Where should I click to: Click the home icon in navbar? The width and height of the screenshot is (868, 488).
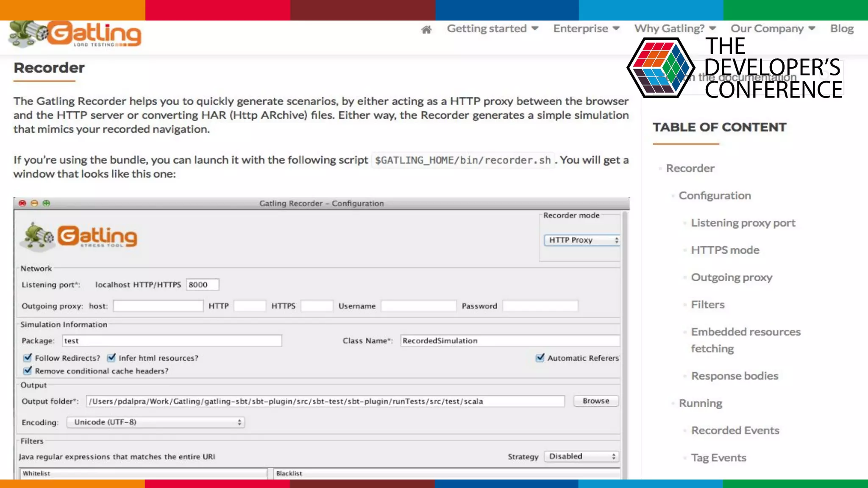tap(426, 29)
